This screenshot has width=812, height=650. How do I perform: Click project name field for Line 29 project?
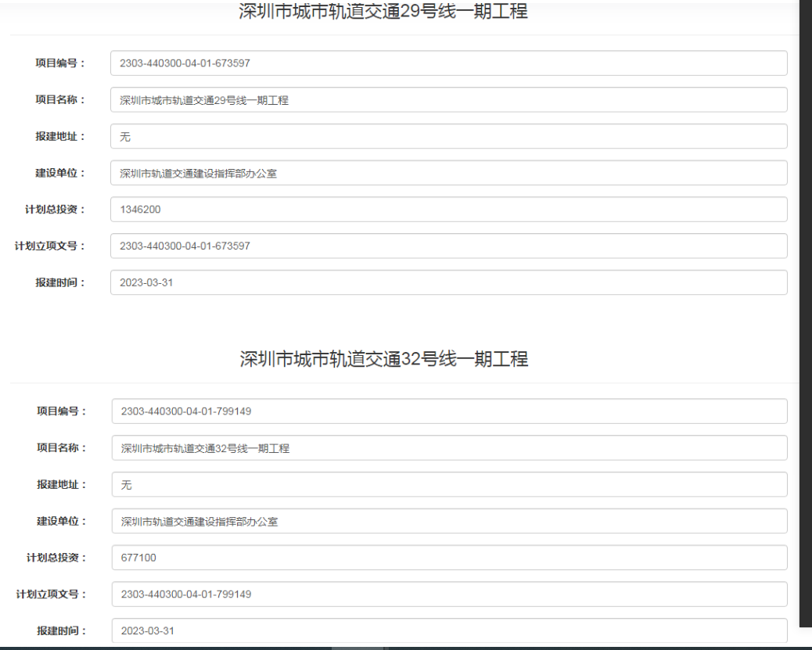448,100
